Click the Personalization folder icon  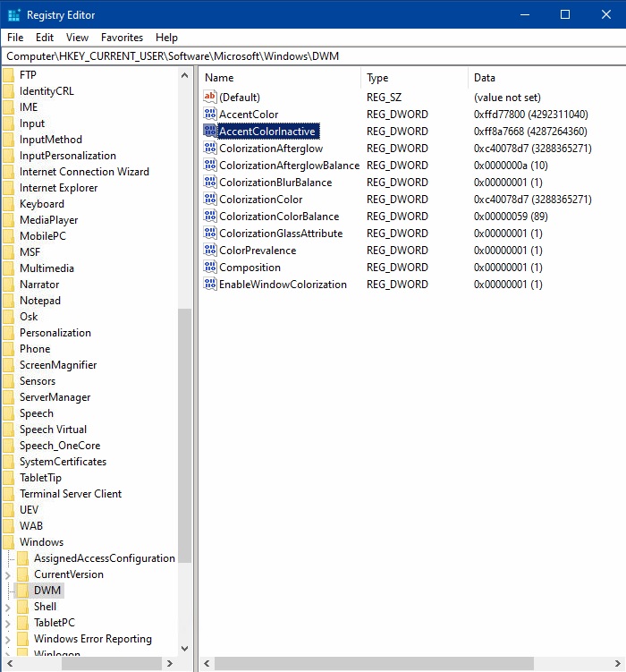point(9,333)
